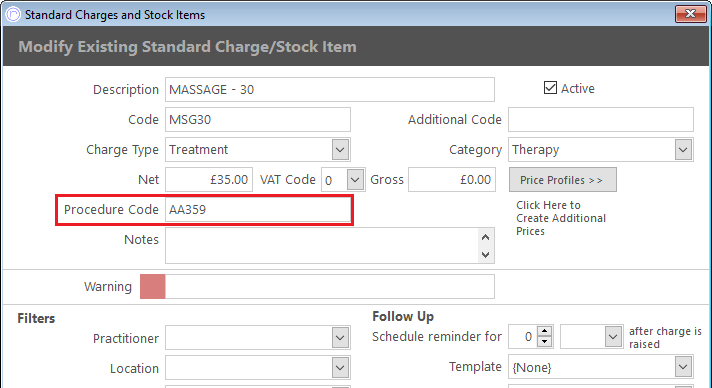Click the Price Profiles >> button
This screenshot has width=712, height=388.
(563, 180)
